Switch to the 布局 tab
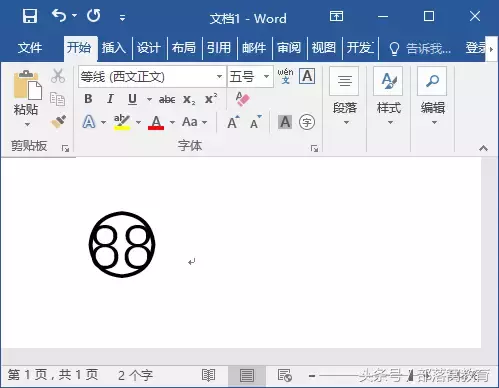The image size is (499, 388). click(x=184, y=48)
